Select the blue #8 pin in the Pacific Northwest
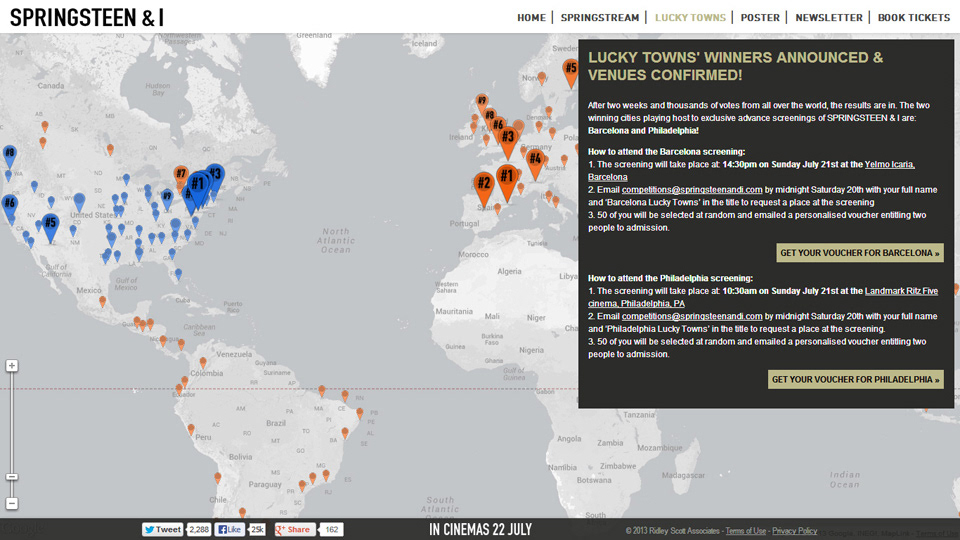Image resolution: width=960 pixels, height=540 pixels. 9,156
